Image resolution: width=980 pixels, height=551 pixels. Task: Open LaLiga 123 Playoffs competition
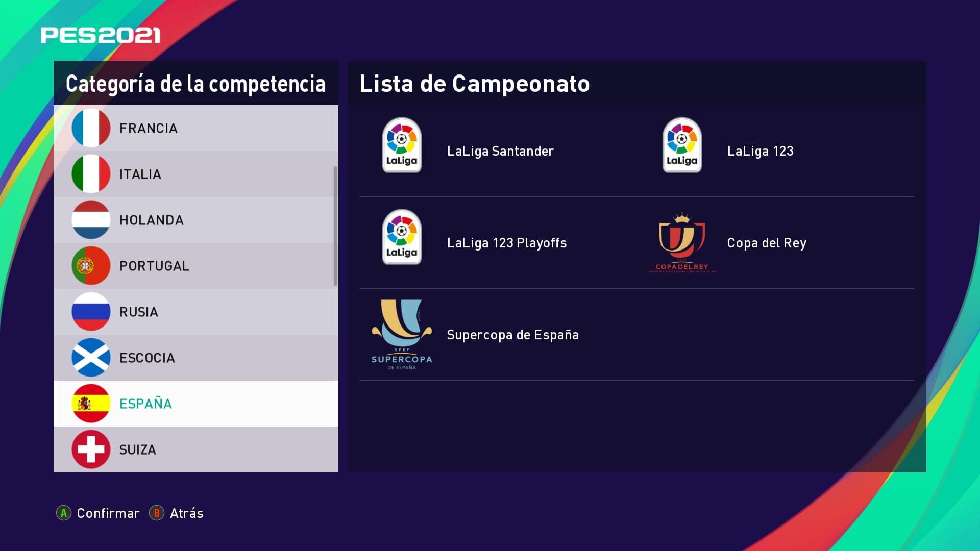tap(507, 243)
